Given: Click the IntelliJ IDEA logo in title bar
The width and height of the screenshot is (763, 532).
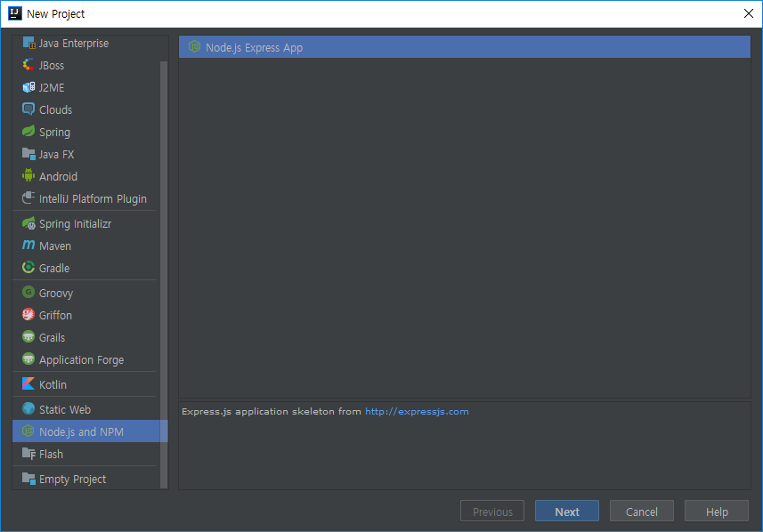Looking at the screenshot, I should click(15, 13).
